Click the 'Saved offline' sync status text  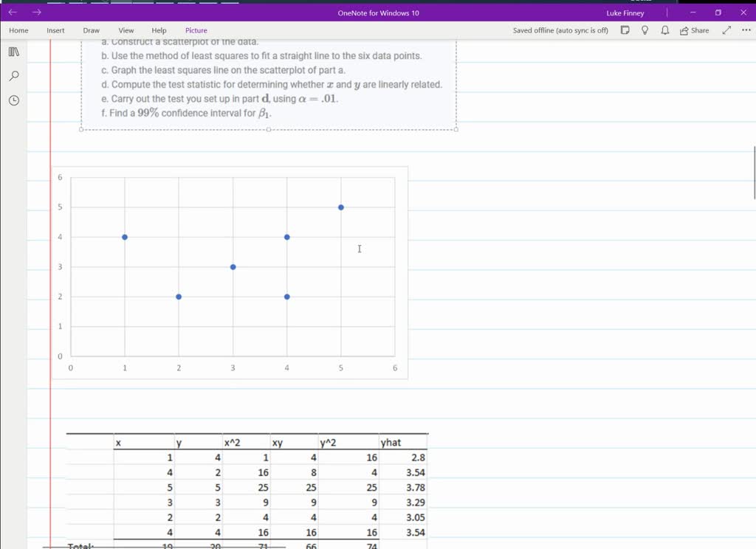pyautogui.click(x=560, y=30)
